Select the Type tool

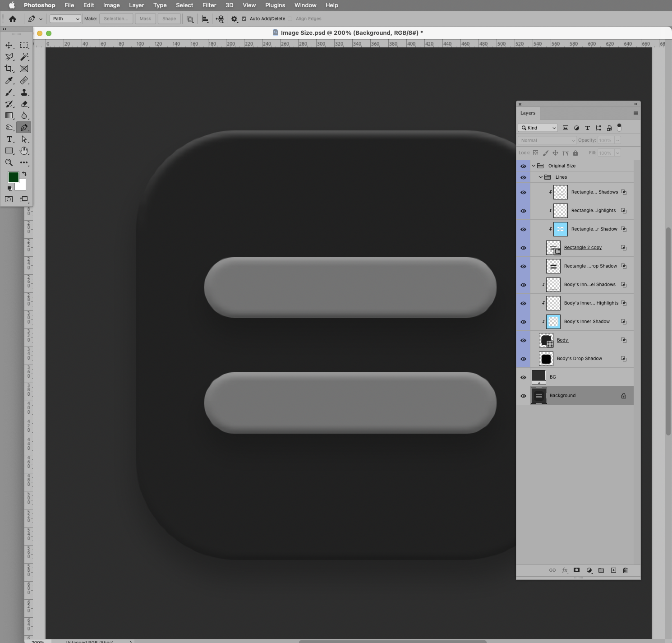click(9, 139)
